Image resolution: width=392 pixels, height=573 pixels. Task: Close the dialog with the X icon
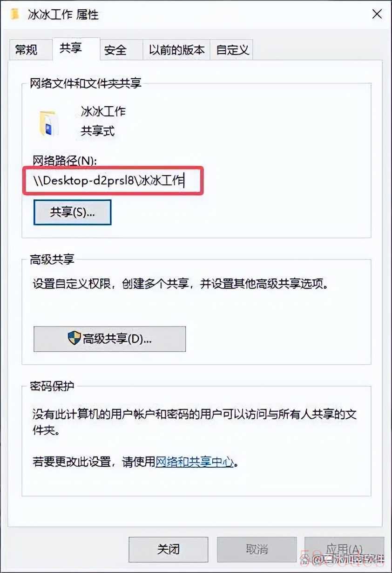click(377, 14)
